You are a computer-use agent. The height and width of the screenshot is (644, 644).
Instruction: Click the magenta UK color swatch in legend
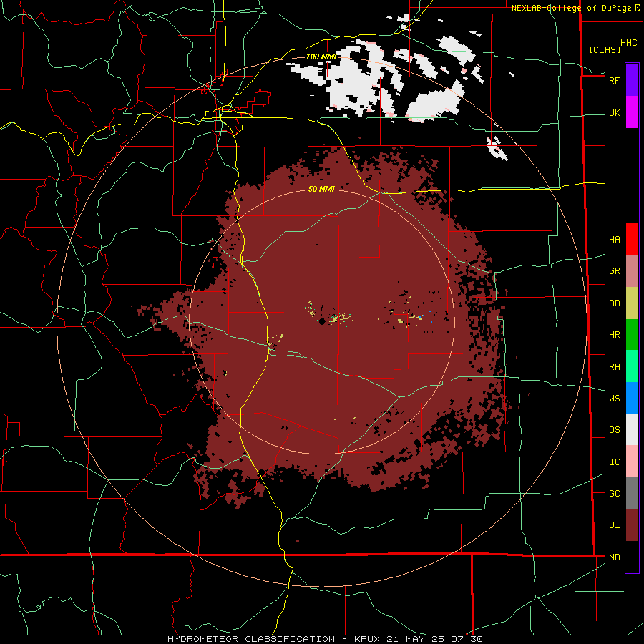pyautogui.click(x=632, y=112)
